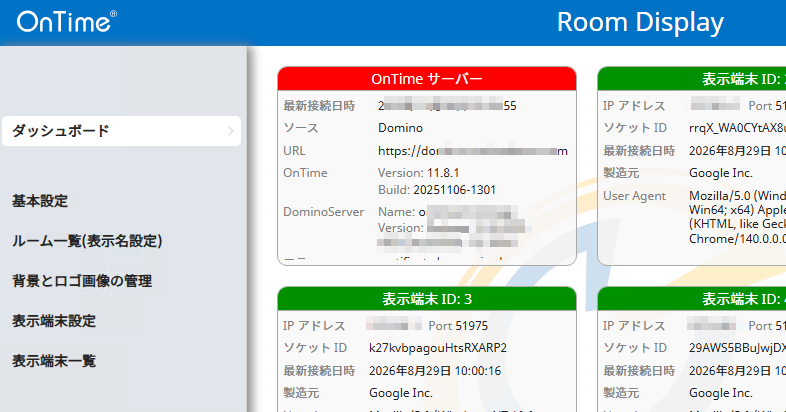Open ルーム一覧(表示名設定) in the sidebar

[87, 241]
